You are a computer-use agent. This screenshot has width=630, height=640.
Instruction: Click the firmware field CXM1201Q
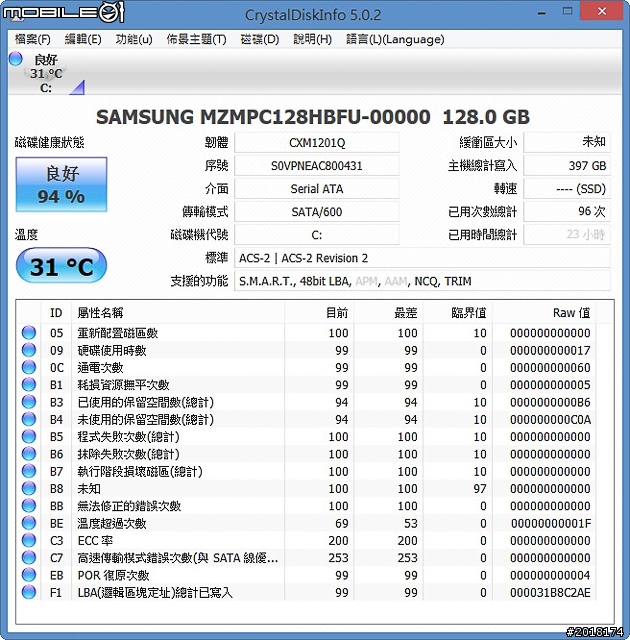317,142
